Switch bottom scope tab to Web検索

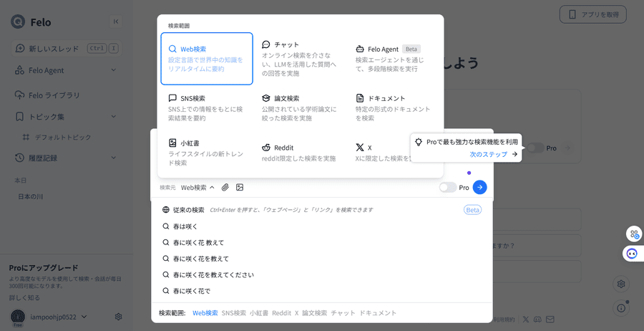(x=205, y=313)
